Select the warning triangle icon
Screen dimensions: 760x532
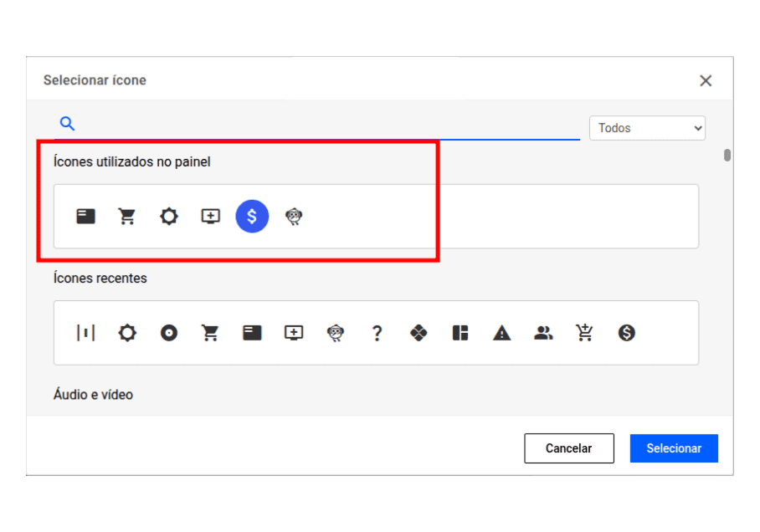pos(501,333)
